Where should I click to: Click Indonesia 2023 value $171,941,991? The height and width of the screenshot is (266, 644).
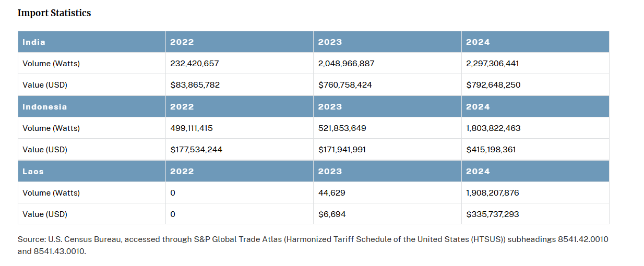[342, 149]
